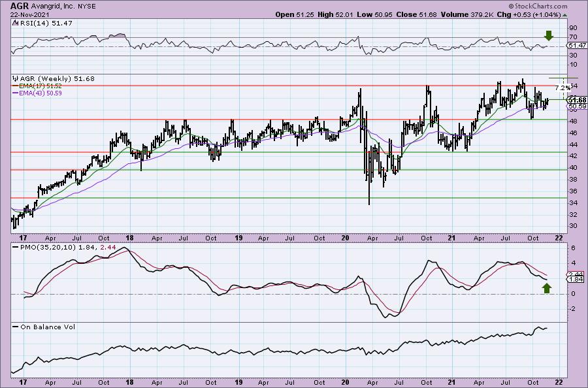Select the RSI(14) 51.47 legend text
588x388 pixels.
[45, 24]
